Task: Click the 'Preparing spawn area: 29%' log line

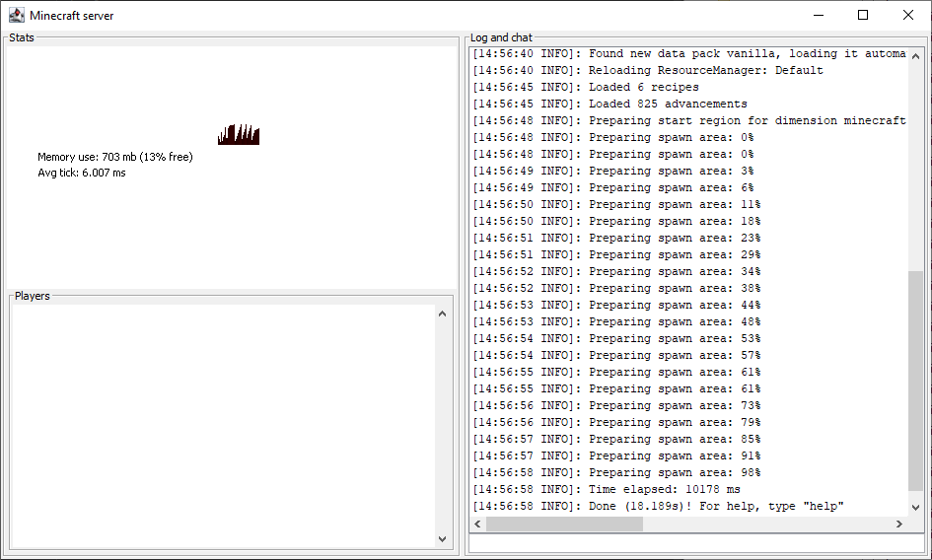Action: [x=617, y=254]
